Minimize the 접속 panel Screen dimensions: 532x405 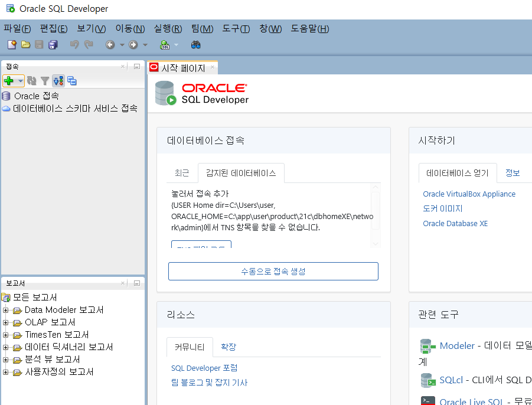(137, 67)
